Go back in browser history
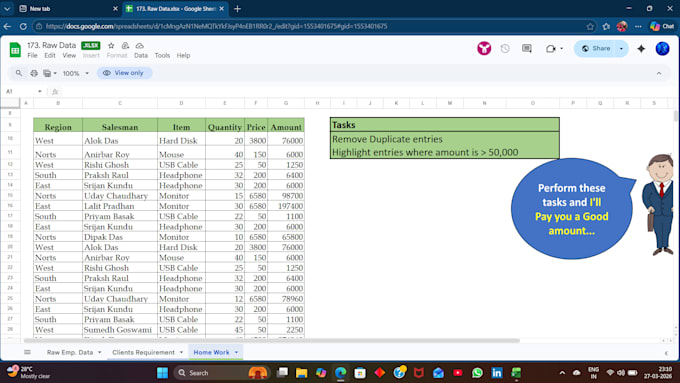 pos(7,26)
